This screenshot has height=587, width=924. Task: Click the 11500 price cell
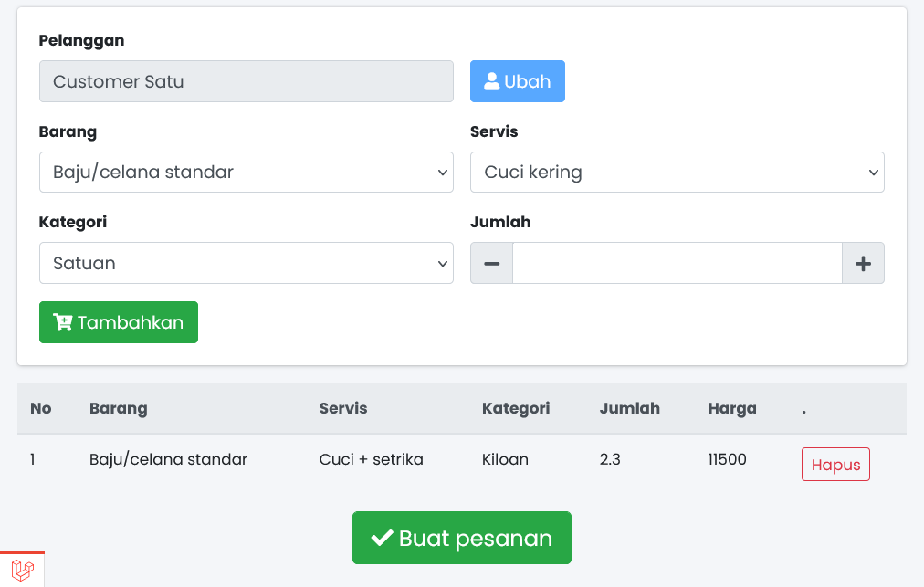(727, 459)
